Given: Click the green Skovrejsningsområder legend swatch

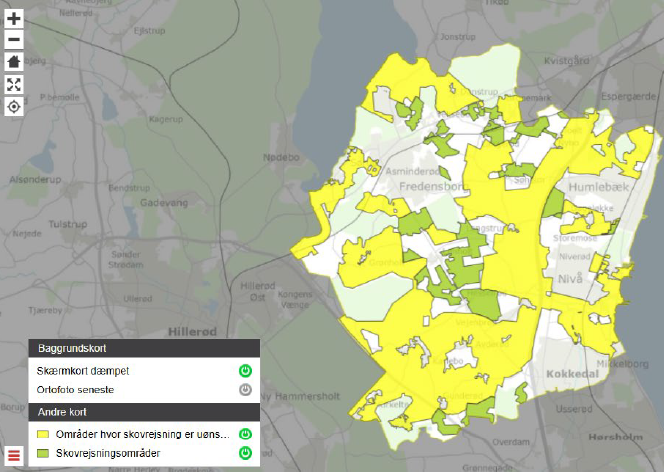Looking at the screenshot, I should point(43,454).
